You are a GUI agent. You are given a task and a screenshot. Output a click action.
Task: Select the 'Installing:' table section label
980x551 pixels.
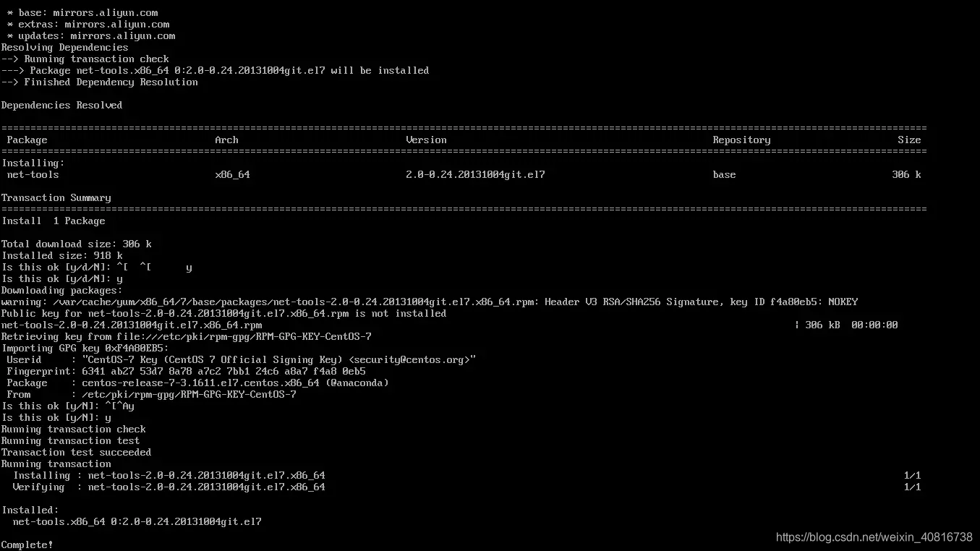(33, 163)
